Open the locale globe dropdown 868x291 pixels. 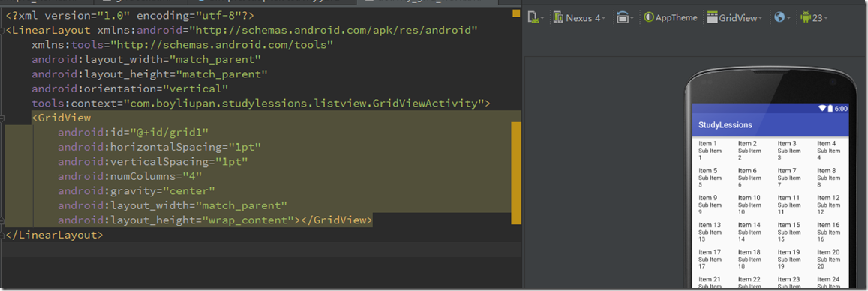(x=782, y=18)
